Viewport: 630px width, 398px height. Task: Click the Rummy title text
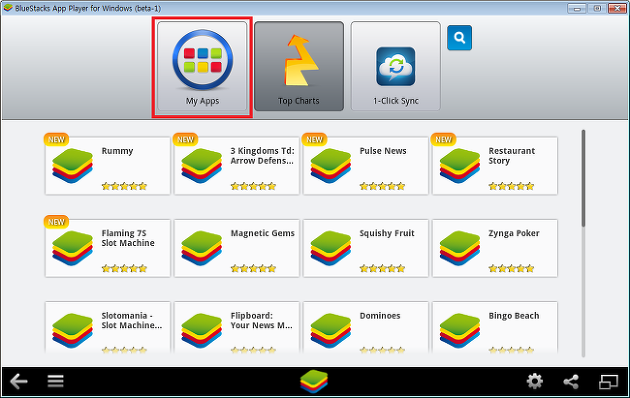[x=117, y=151]
